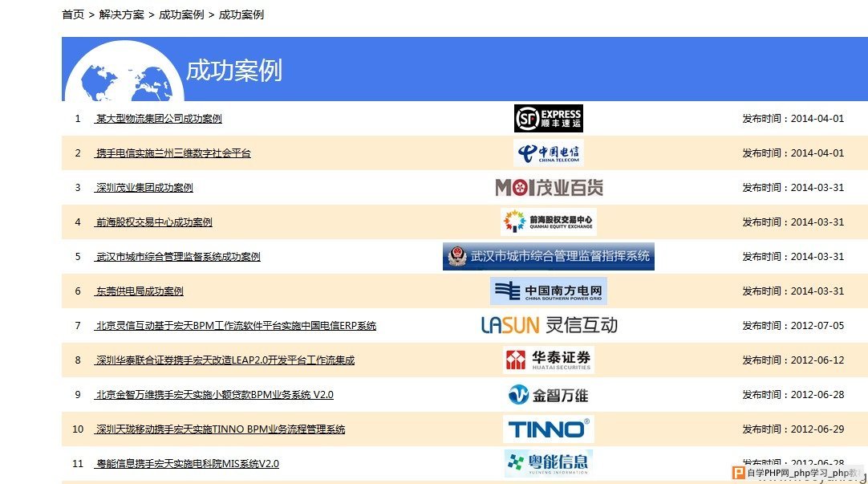This screenshot has height=484, width=868.
Task: Click the China Telecom 中国电信 logo
Action: (549, 153)
